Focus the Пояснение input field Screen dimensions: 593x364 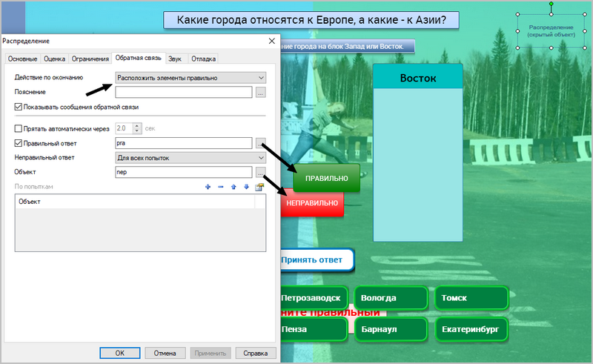183,92
